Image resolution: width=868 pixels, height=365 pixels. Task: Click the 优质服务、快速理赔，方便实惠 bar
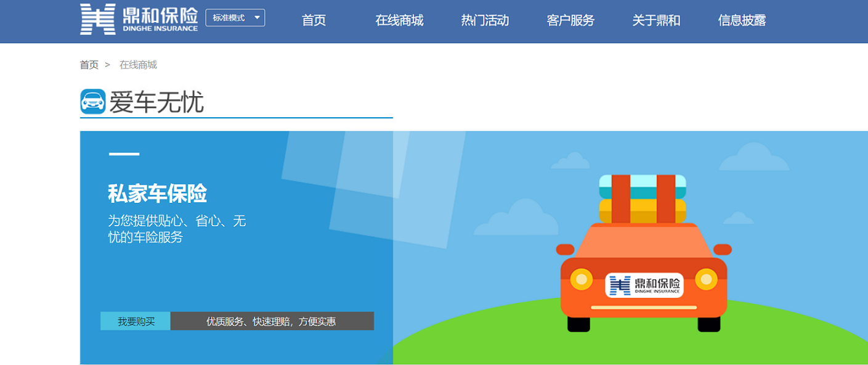coord(272,321)
